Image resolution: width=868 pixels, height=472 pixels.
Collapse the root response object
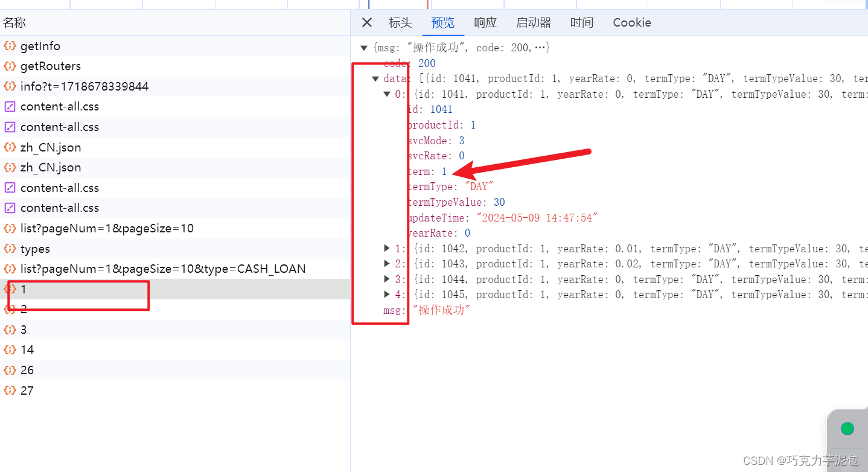click(x=364, y=48)
